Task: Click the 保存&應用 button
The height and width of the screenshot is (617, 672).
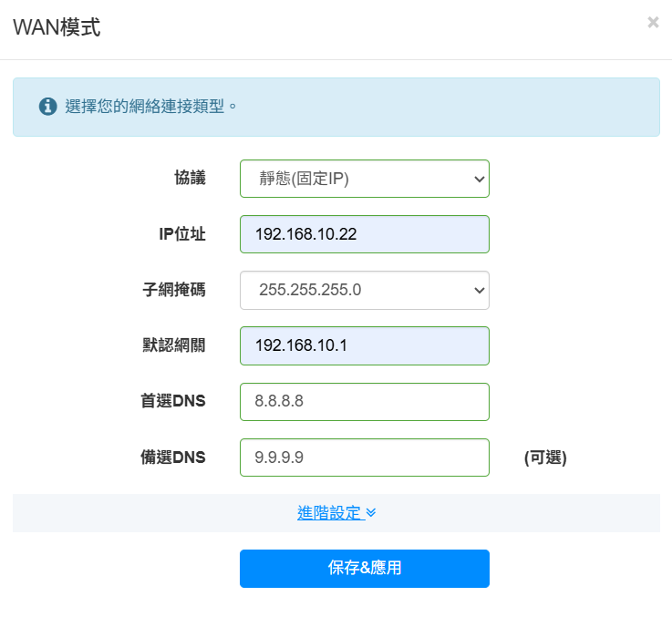Action: [x=365, y=569]
